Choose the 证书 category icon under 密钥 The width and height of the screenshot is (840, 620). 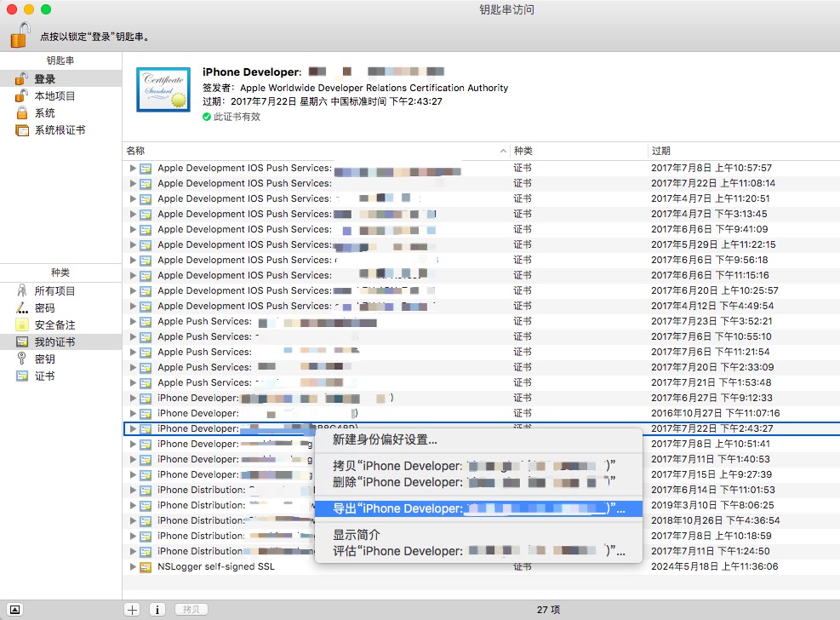point(22,376)
